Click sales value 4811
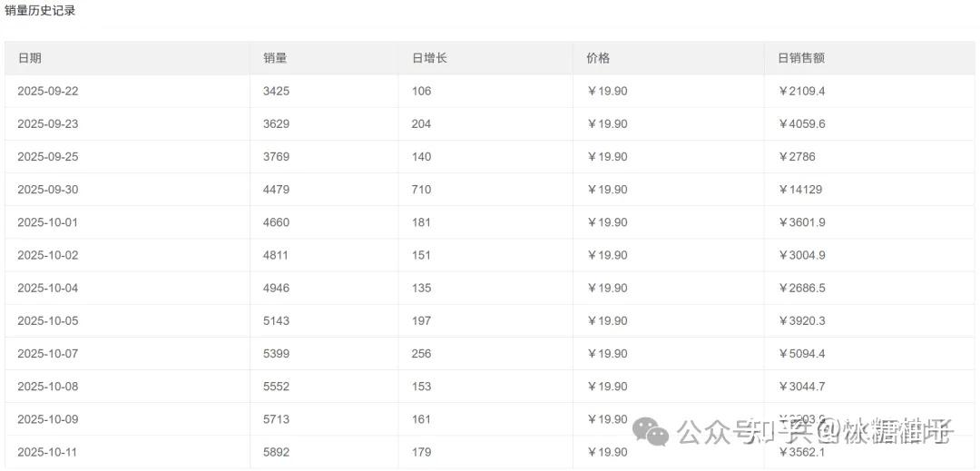The image size is (980, 471). click(276, 255)
